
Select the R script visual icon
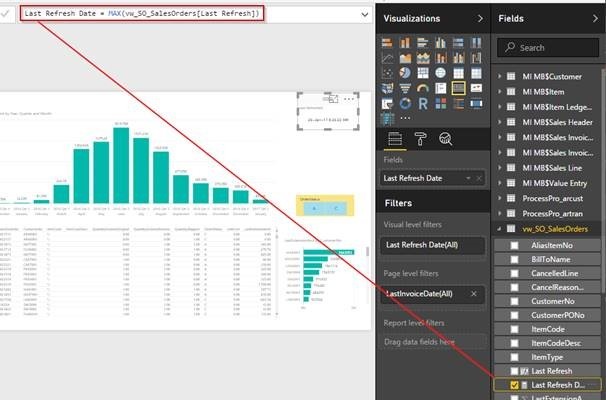point(422,104)
